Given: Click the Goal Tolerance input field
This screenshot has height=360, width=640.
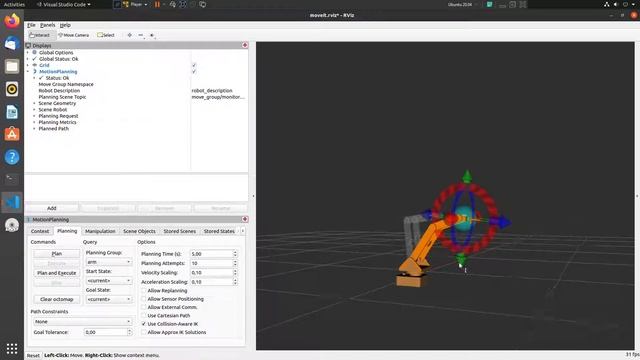Looking at the screenshot, I should tap(108, 332).
